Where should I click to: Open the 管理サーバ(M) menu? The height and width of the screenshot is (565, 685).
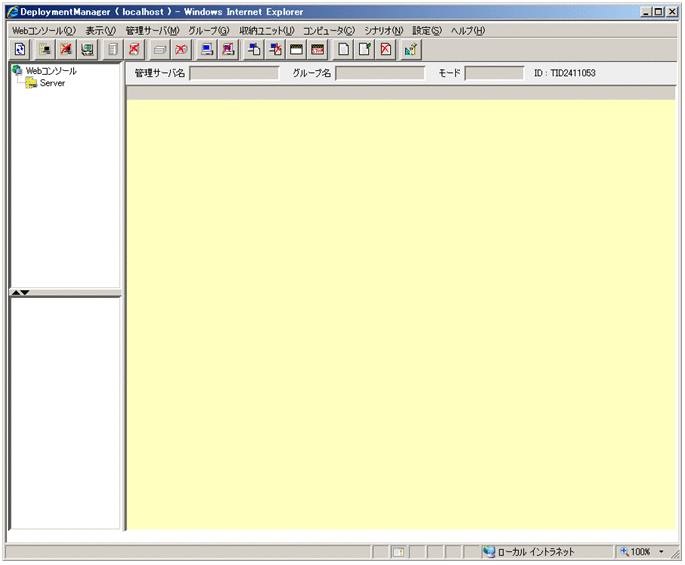[152, 31]
